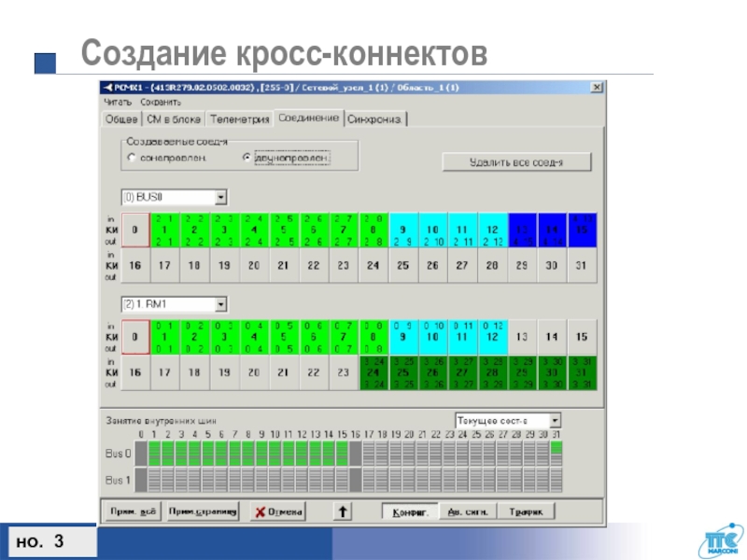Select cyan channel 9 cell in BUS0 grid
The image size is (747, 560).
pos(403,230)
